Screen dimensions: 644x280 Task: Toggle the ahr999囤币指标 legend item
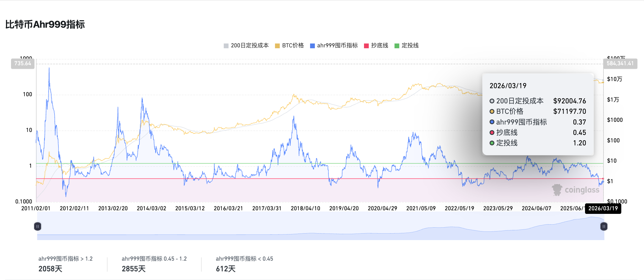click(334, 45)
